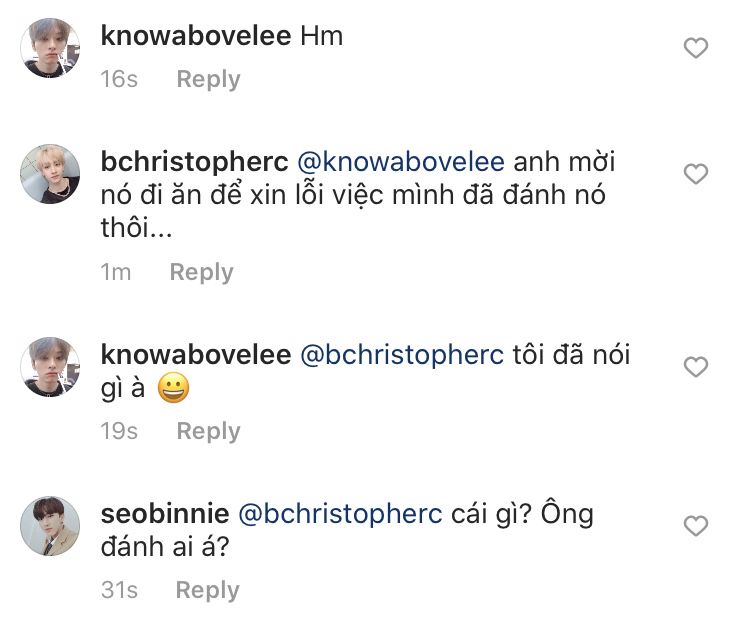Tap the heart on bchristopherc's comment
750x630 pixels.
(694, 175)
